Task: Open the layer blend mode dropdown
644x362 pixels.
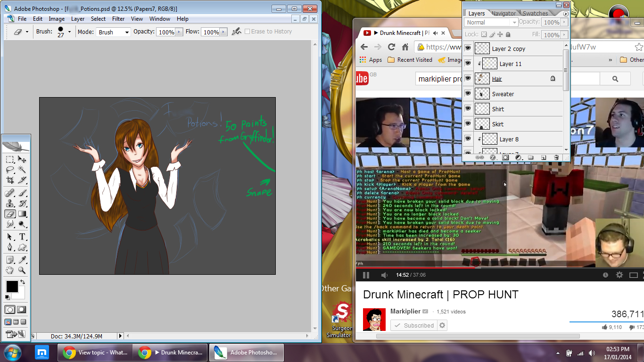Action: (x=492, y=23)
